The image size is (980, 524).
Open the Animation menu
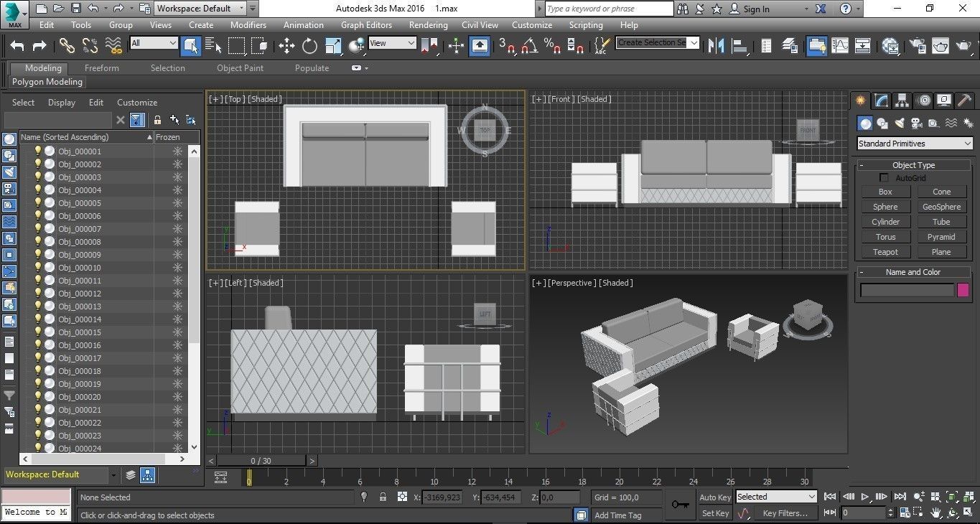coord(304,24)
